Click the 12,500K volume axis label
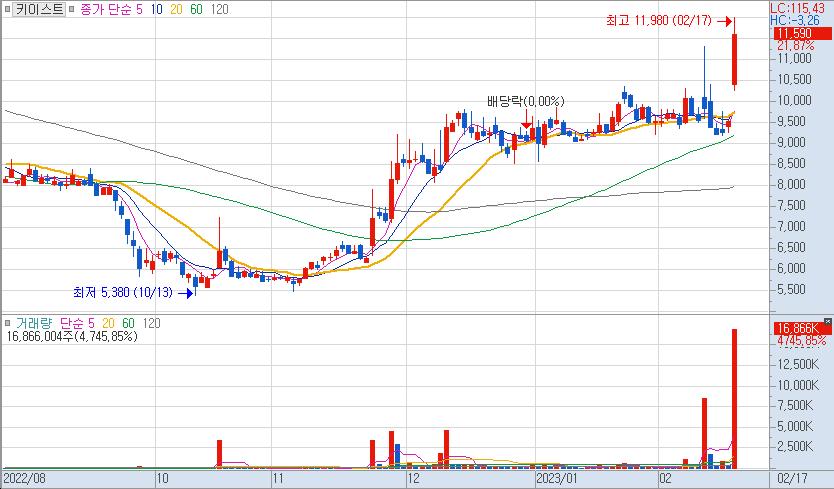Image resolution: width=834 pixels, height=489 pixels. (798, 364)
